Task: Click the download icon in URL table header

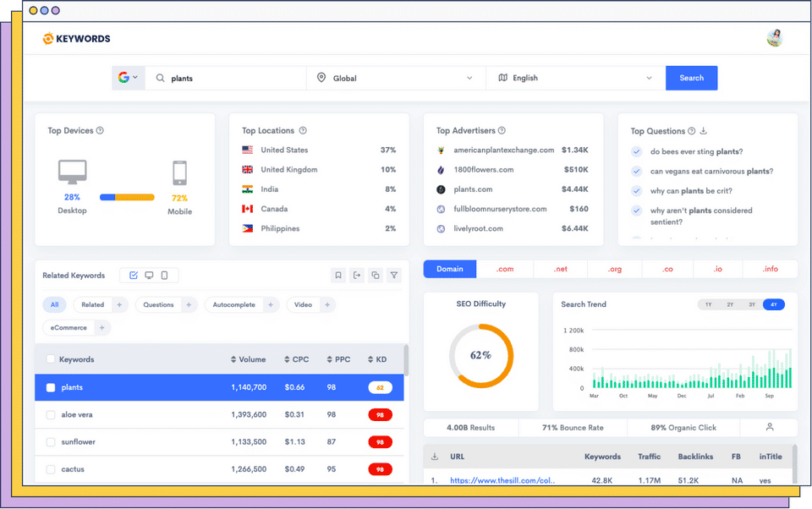Action: pyautogui.click(x=435, y=457)
